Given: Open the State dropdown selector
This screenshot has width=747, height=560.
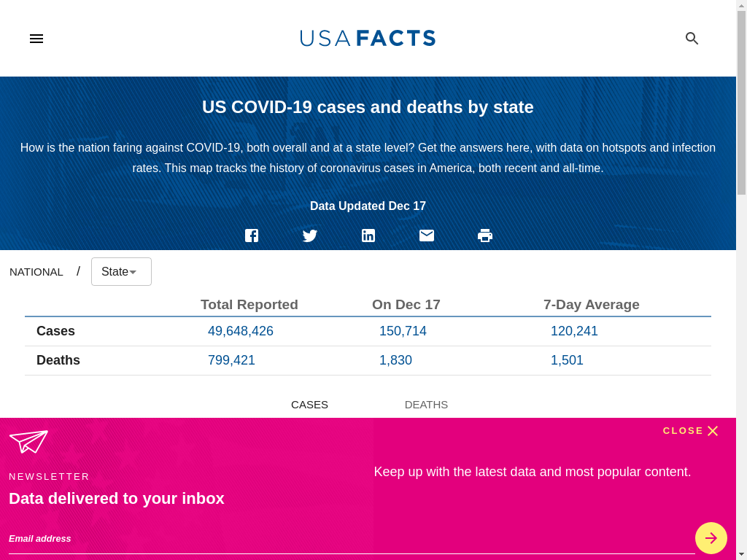Looking at the screenshot, I should 121,272.
